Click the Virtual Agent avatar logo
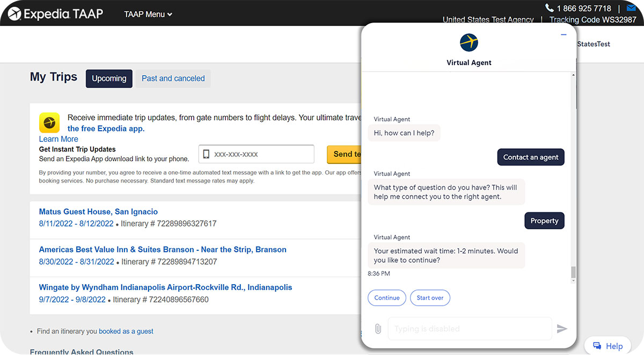 click(x=469, y=42)
